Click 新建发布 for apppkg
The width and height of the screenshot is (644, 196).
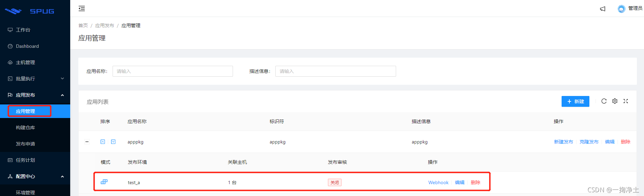(563, 142)
